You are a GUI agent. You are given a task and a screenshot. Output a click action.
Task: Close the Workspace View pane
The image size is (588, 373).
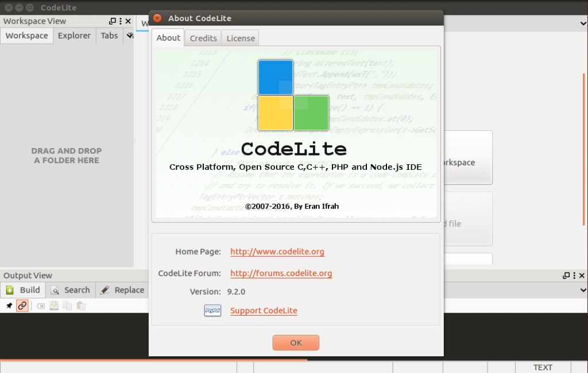[x=128, y=21]
